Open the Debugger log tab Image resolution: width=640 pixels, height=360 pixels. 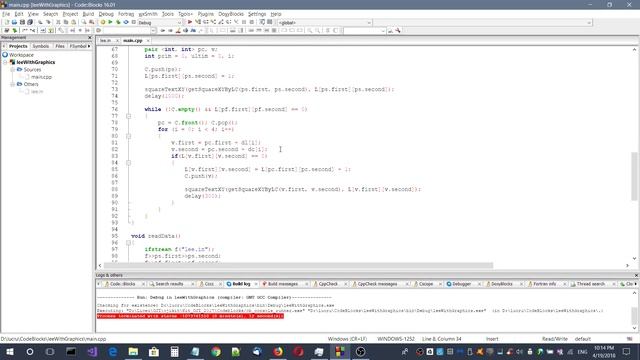click(x=462, y=284)
